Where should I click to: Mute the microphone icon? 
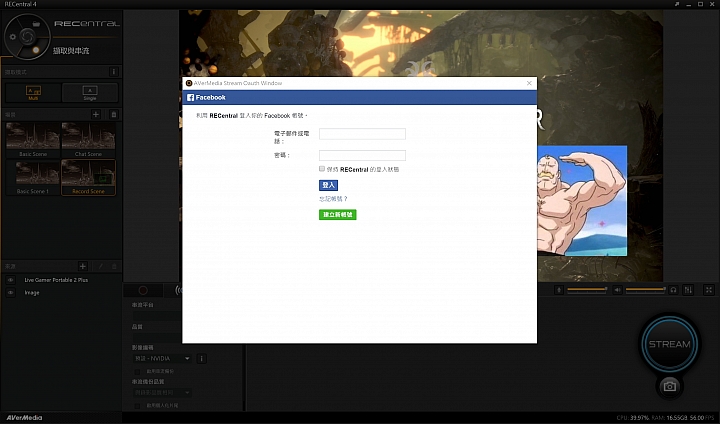pos(559,290)
